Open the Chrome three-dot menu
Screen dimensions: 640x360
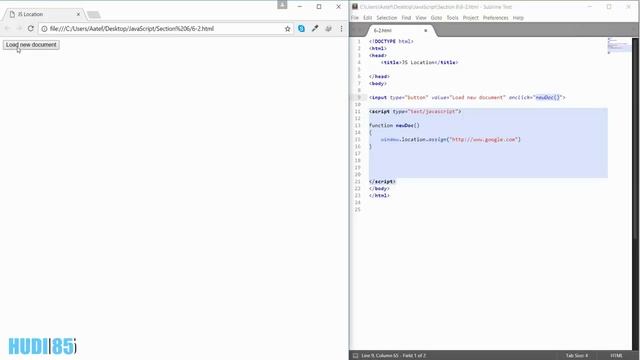(341, 29)
